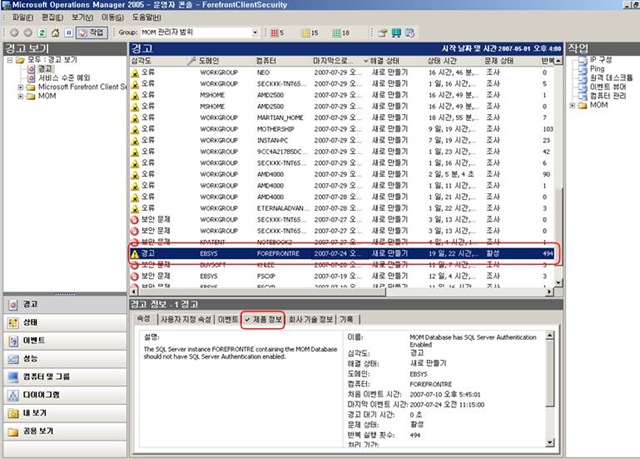Select the highlighted FOREFRONTRE 경고 row

coord(342,253)
